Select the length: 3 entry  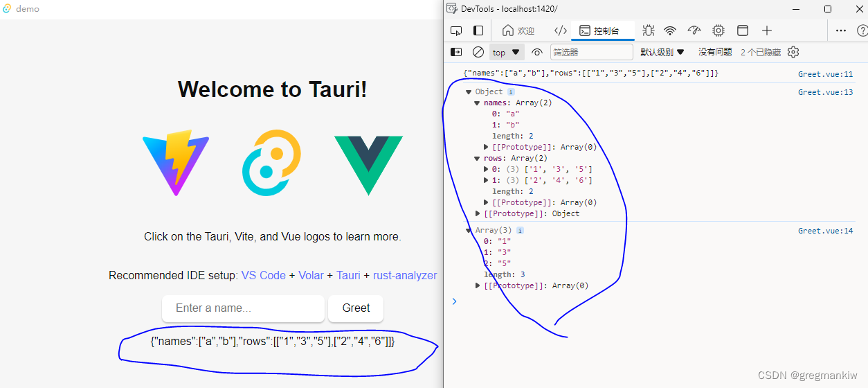coord(504,274)
